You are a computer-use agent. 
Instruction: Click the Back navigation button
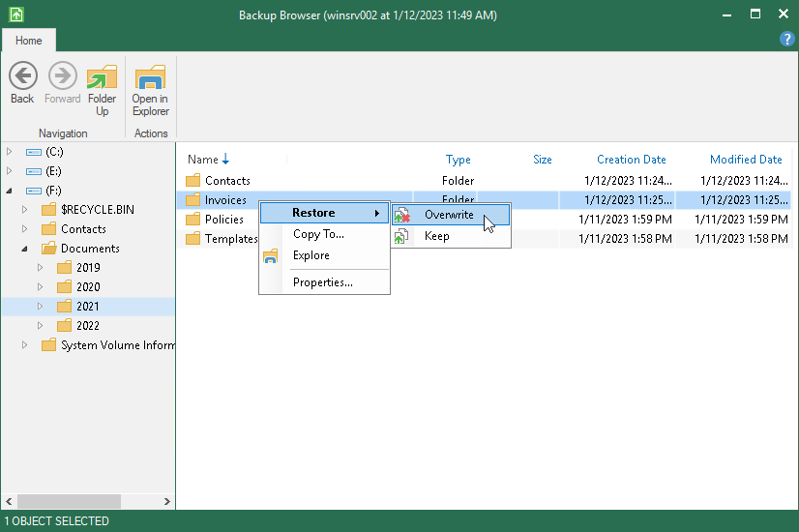point(22,83)
